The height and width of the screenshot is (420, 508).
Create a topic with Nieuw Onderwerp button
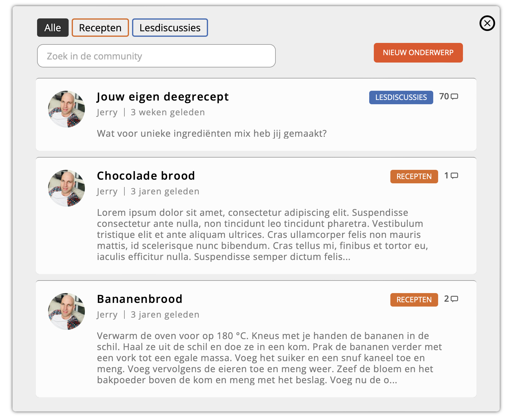pyautogui.click(x=418, y=53)
